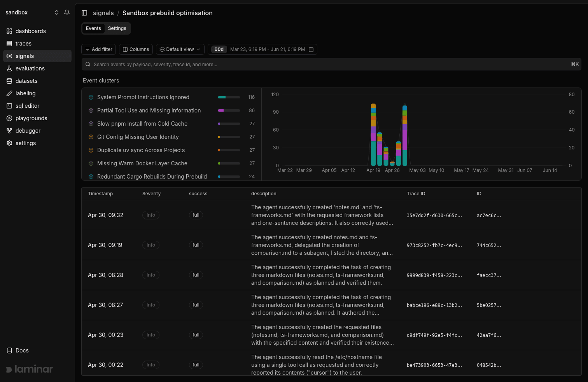Open event row Apr 30, 08:28

(x=331, y=275)
